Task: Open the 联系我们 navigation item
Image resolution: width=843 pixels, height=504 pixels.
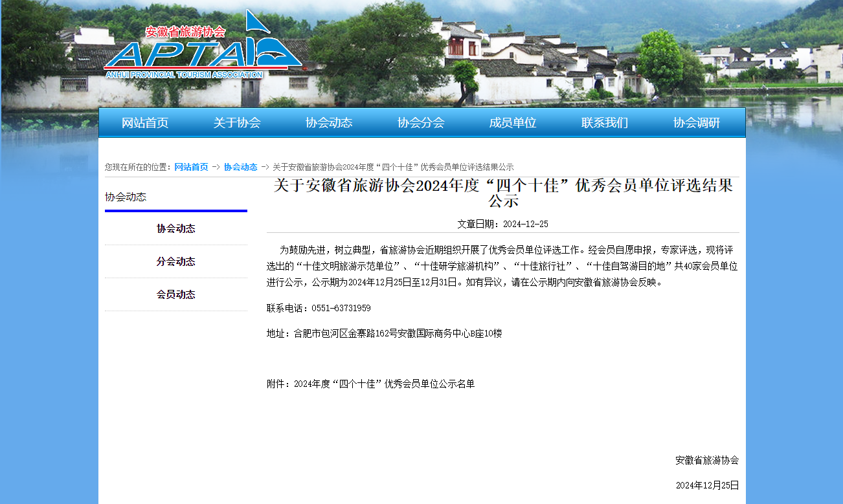Action: (605, 123)
